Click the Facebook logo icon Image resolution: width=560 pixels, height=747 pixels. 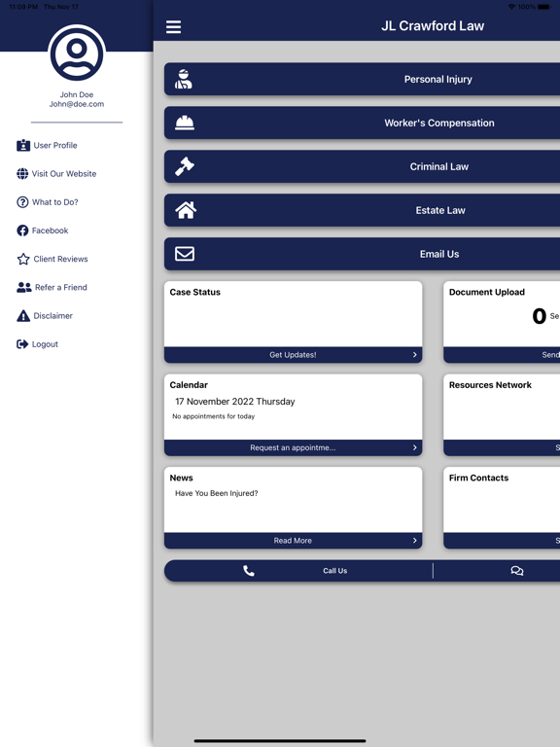tap(22, 231)
